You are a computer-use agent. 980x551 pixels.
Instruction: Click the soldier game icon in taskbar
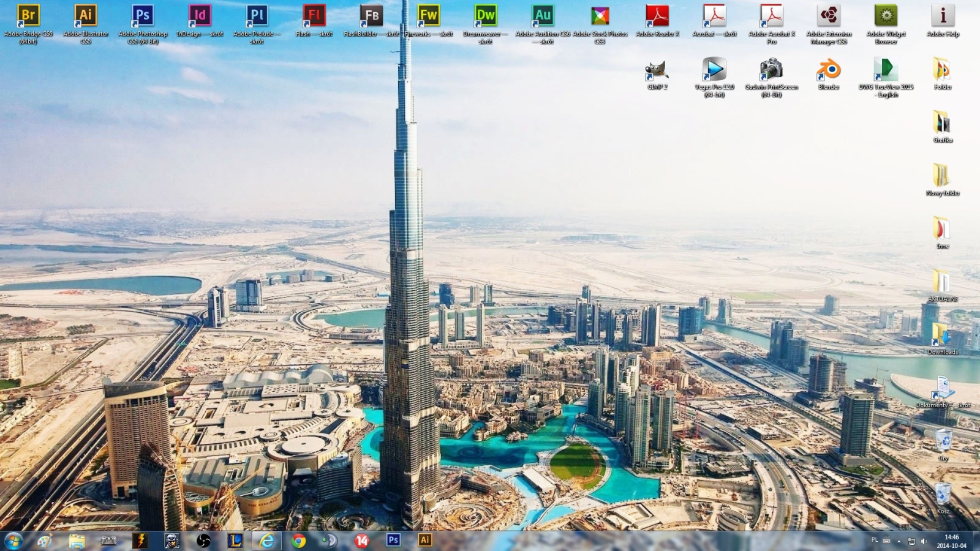point(172,541)
